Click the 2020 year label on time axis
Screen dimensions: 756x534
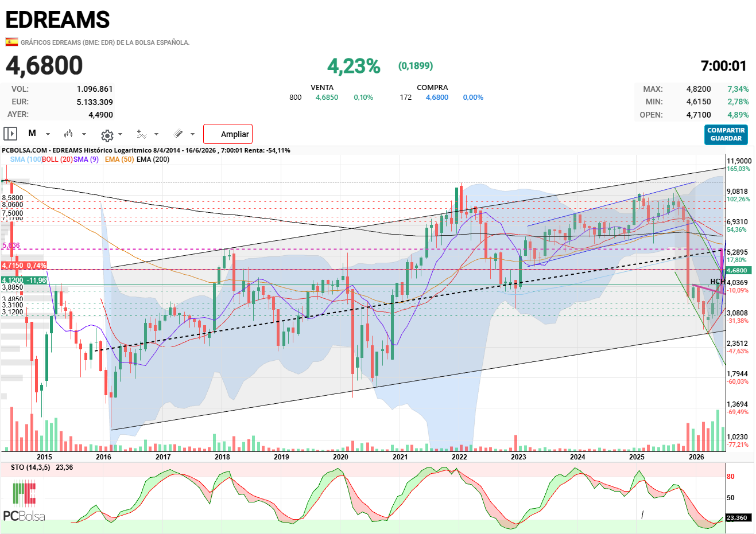coord(340,457)
